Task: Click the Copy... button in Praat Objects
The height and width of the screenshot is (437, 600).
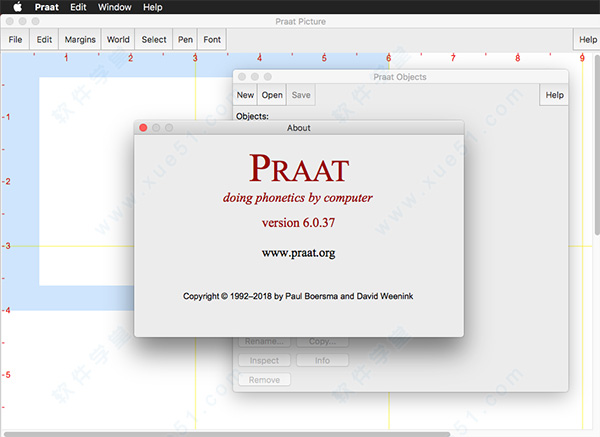Action: pyautogui.click(x=322, y=341)
